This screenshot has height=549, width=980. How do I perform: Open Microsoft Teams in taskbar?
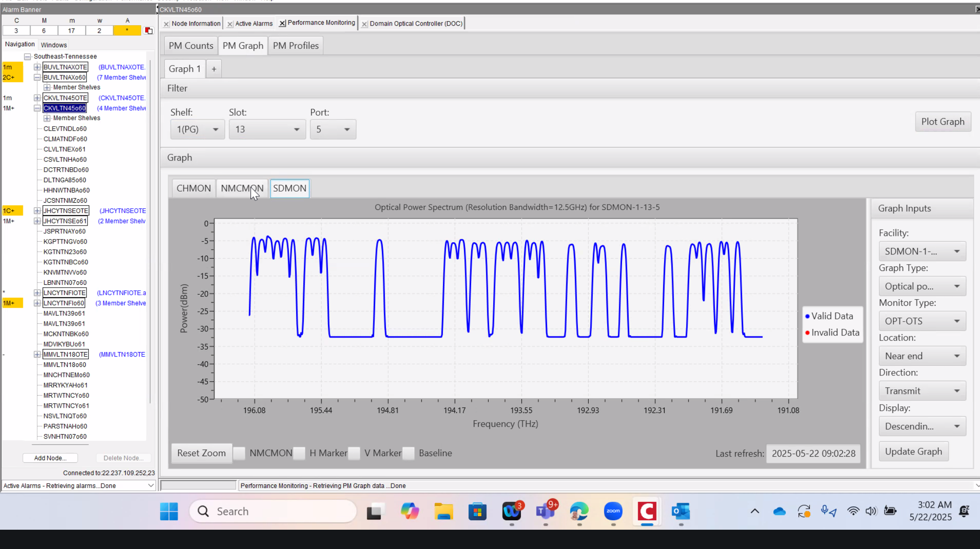point(546,511)
